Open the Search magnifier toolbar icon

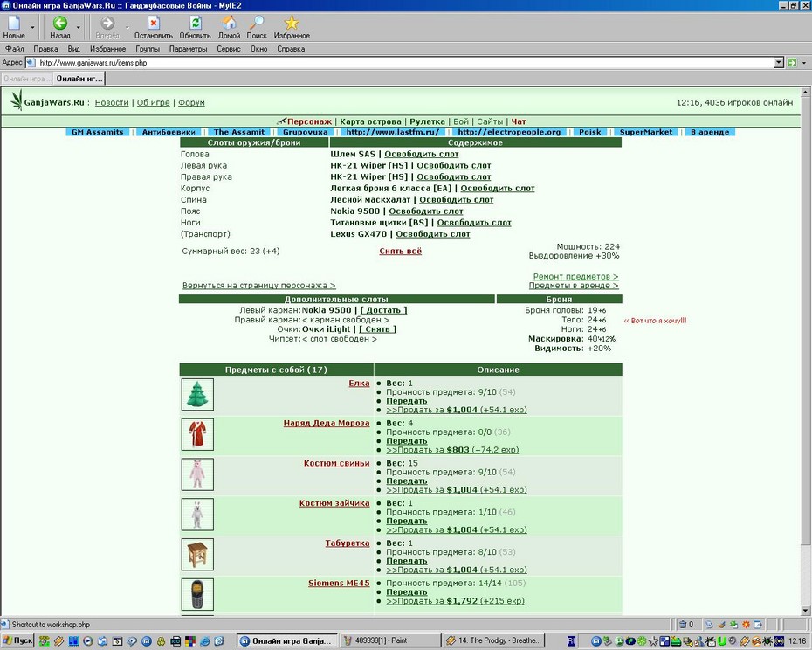click(257, 23)
